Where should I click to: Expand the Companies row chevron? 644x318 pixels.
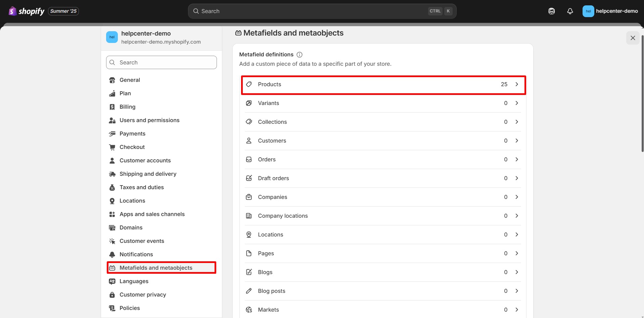click(x=517, y=197)
